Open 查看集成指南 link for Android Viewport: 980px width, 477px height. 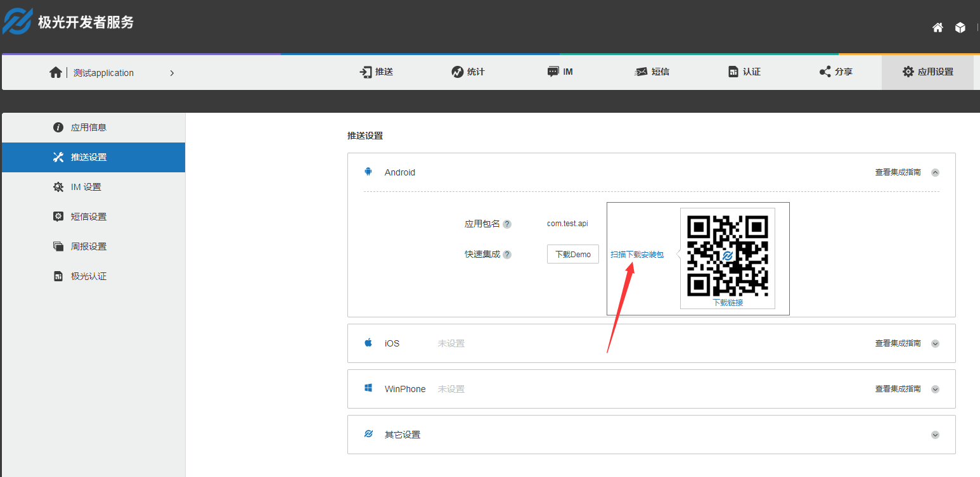(x=898, y=172)
